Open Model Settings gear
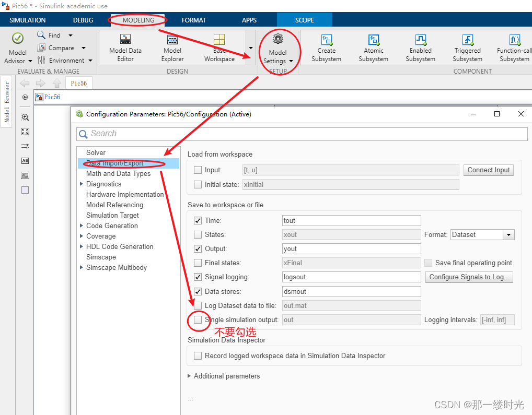Viewport: 532px width, 415px height. (x=278, y=39)
